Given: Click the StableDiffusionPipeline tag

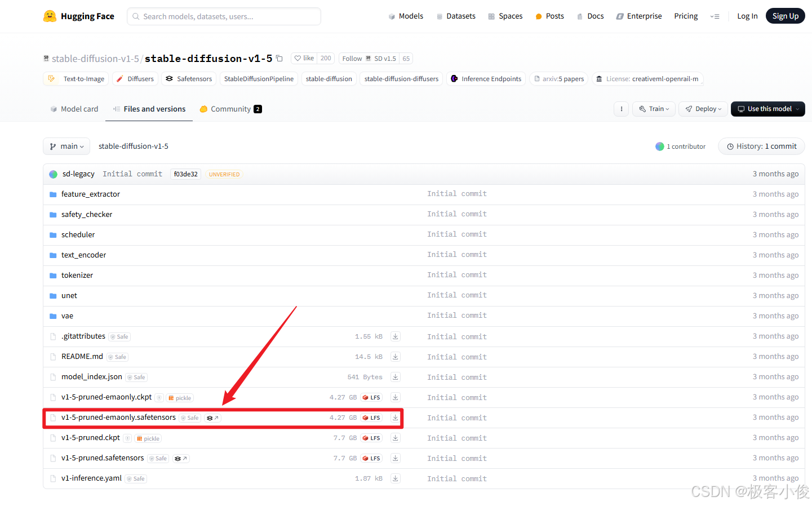Looking at the screenshot, I should [259, 79].
